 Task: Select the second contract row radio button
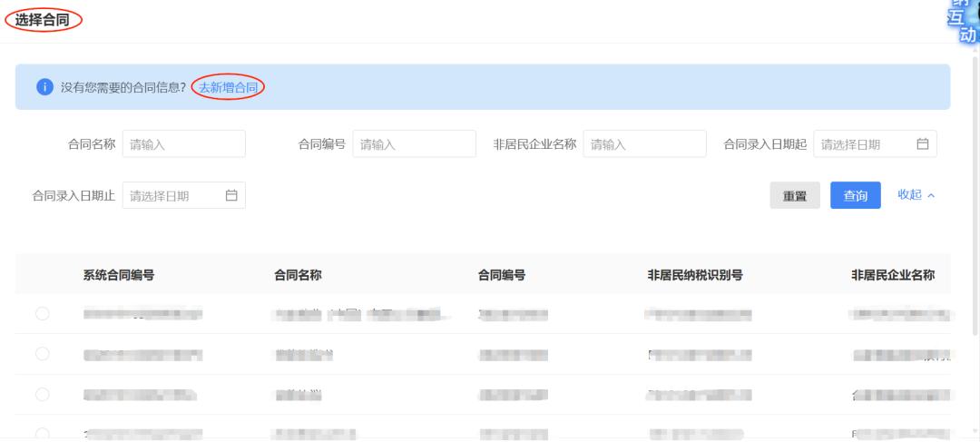coord(42,354)
